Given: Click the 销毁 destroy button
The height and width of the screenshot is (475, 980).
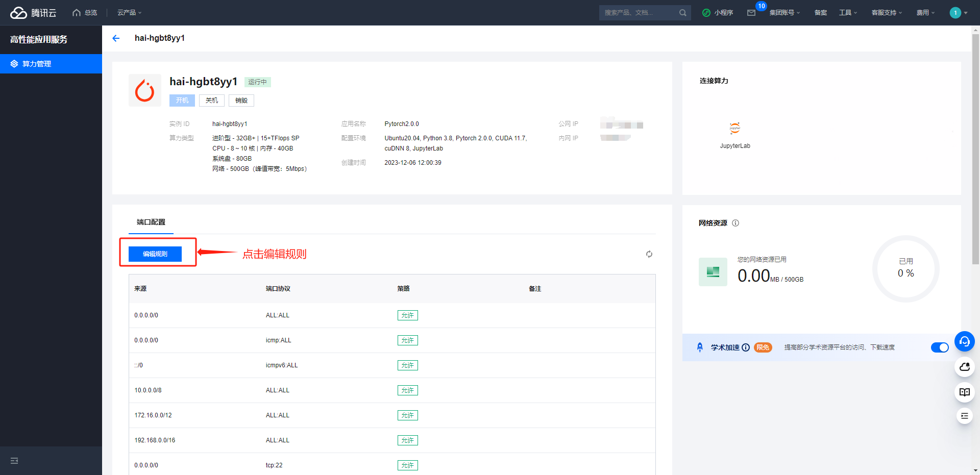Looking at the screenshot, I should pos(241,101).
